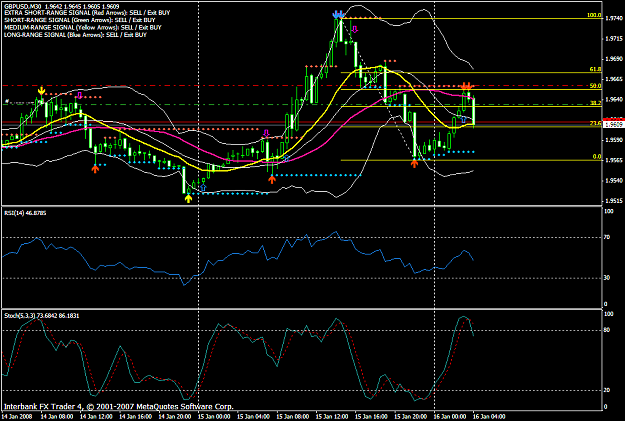Click the 14 Jan 12:00 time label
625x421 pixels.
tap(96, 417)
